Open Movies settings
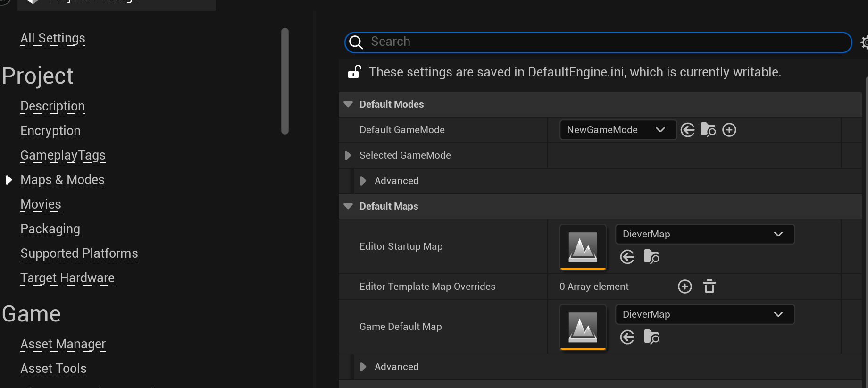This screenshot has width=868, height=388. click(x=41, y=204)
